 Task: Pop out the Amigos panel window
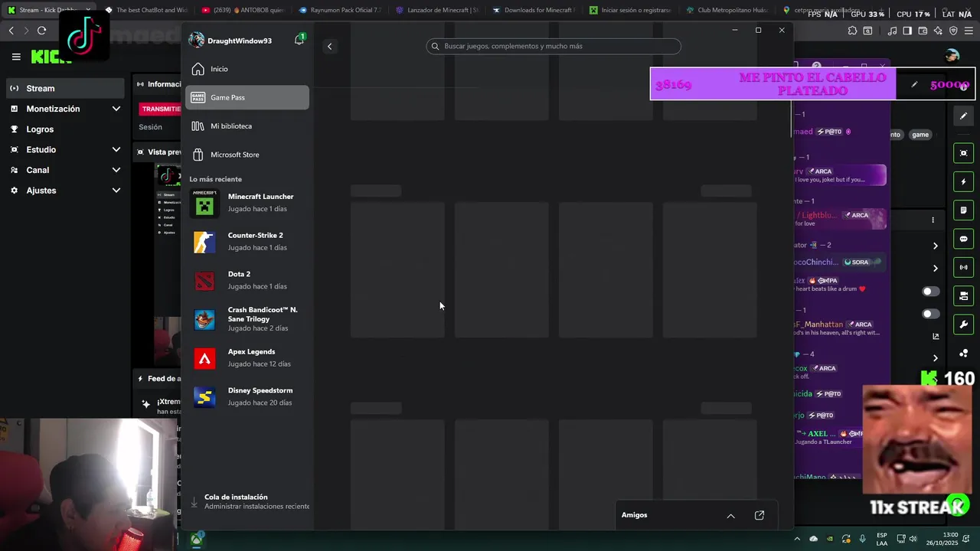759,516
